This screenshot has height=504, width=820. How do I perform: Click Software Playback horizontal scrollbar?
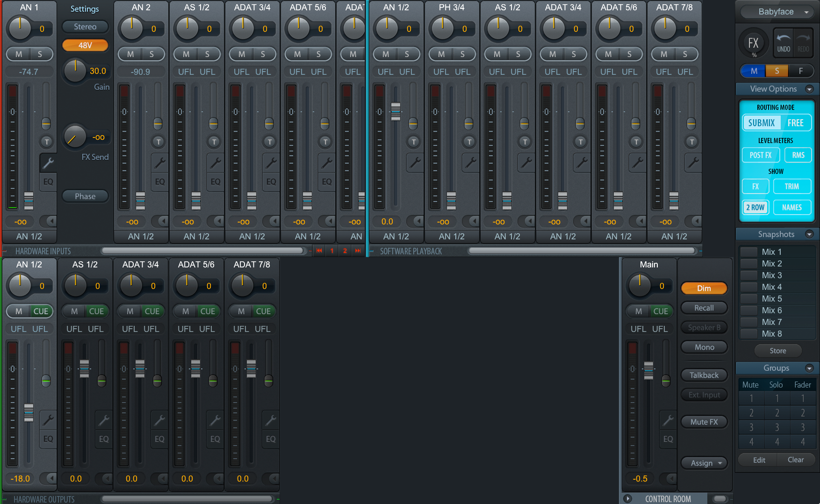click(x=582, y=251)
